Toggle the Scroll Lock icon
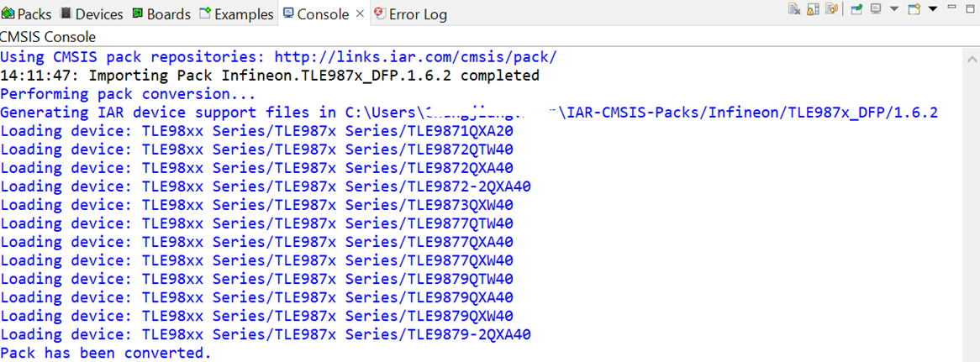980x362 pixels. pyautogui.click(x=813, y=9)
